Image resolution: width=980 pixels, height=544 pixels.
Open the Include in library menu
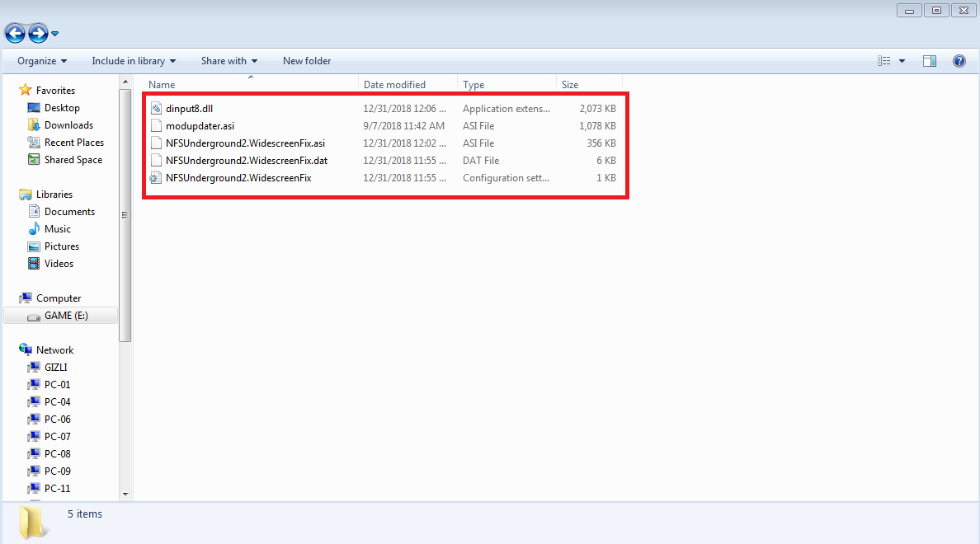click(x=134, y=61)
